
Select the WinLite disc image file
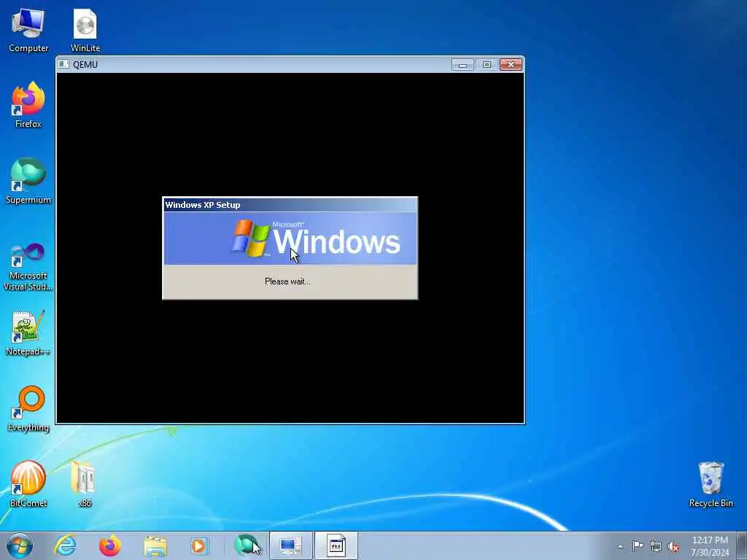click(85, 29)
